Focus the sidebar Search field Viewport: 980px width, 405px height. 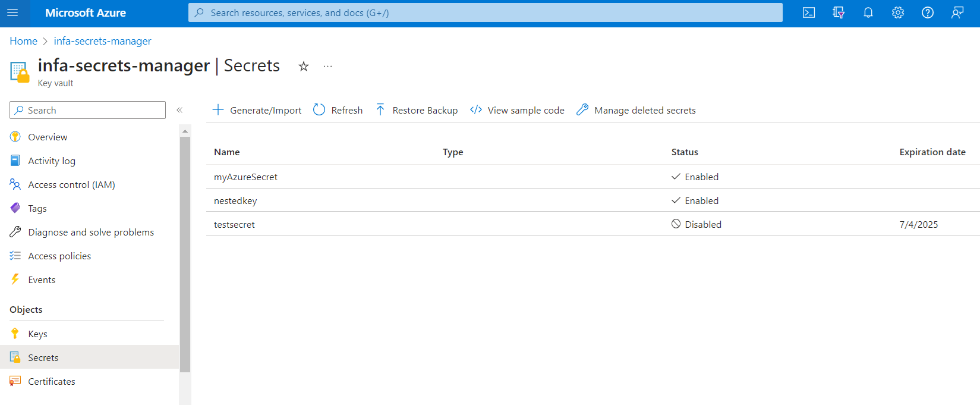point(87,110)
